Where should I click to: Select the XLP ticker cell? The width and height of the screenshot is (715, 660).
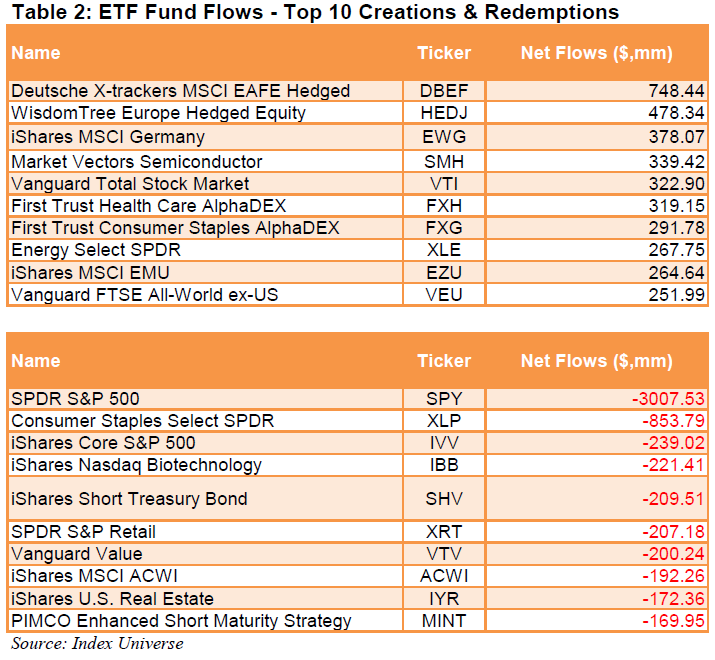[x=443, y=421]
